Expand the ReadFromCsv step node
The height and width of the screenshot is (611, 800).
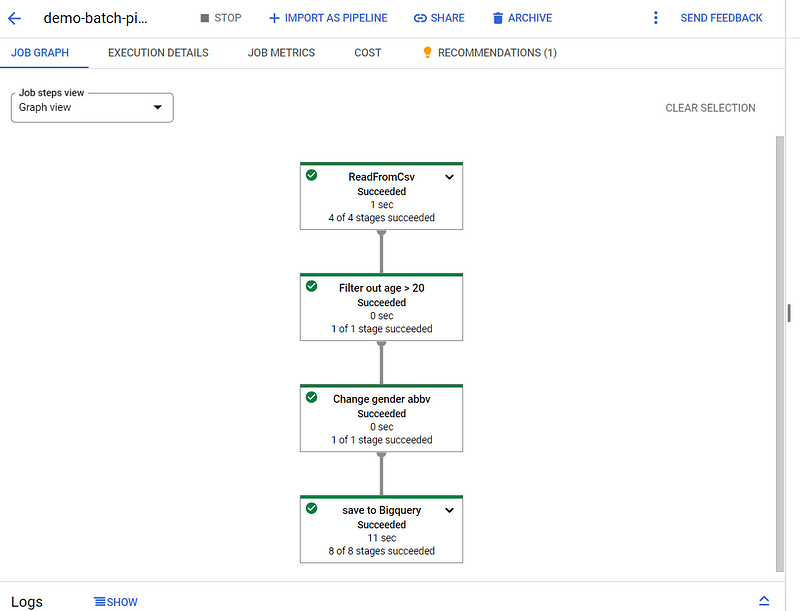coord(449,177)
